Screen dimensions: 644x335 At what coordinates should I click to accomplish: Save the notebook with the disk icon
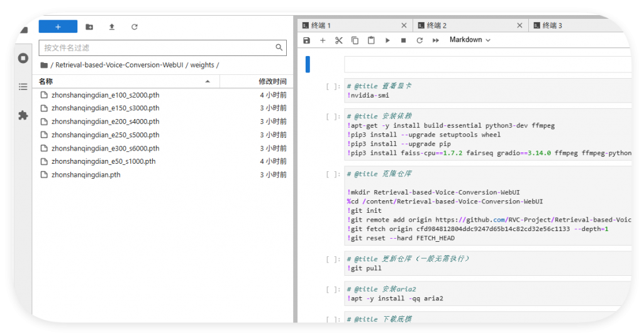pos(307,40)
